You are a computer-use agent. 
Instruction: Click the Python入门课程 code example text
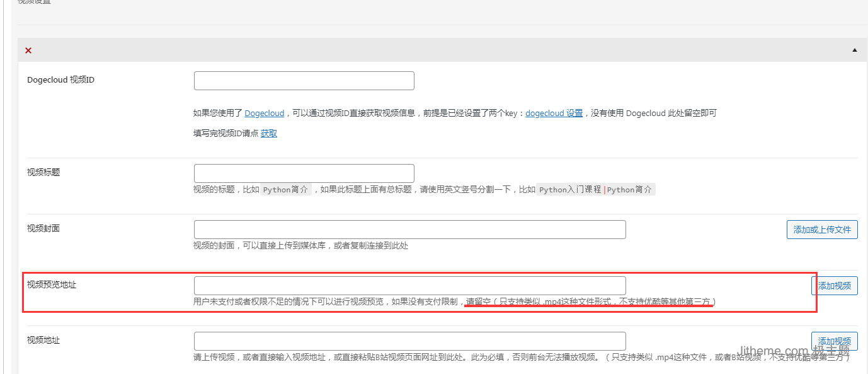click(570, 190)
